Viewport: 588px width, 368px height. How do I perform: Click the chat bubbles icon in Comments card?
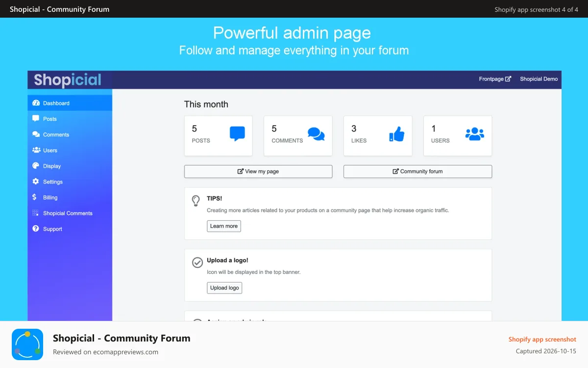pos(316,134)
